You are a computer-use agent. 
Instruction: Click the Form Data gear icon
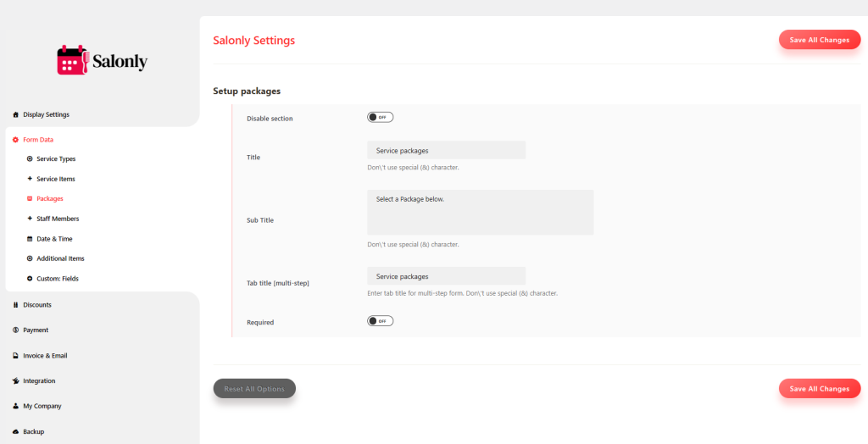[15, 140]
